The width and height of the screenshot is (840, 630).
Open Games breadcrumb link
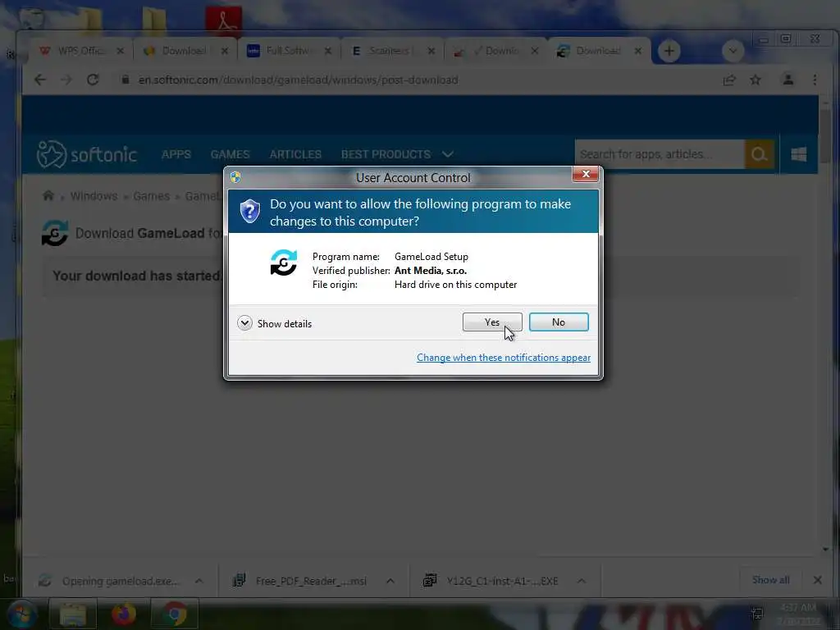(x=151, y=196)
